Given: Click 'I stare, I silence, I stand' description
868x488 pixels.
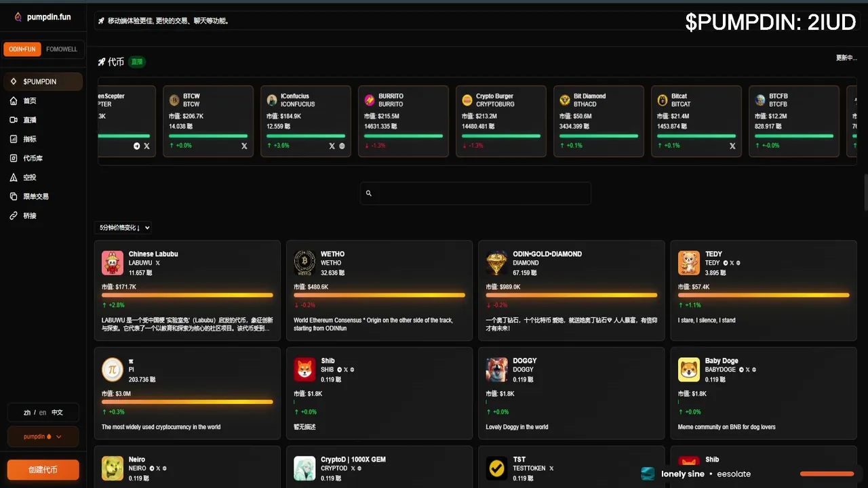Looking at the screenshot, I should point(707,320).
